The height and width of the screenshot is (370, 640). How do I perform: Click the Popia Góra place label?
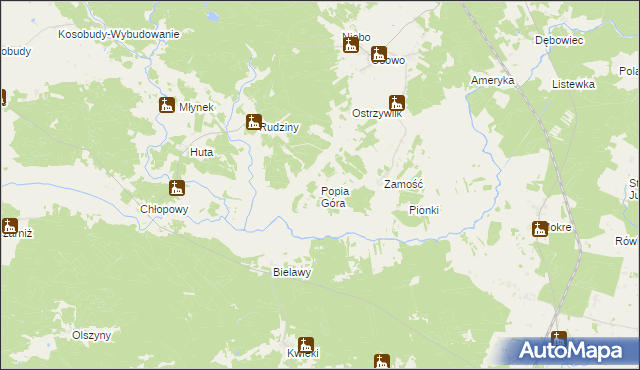click(x=335, y=197)
